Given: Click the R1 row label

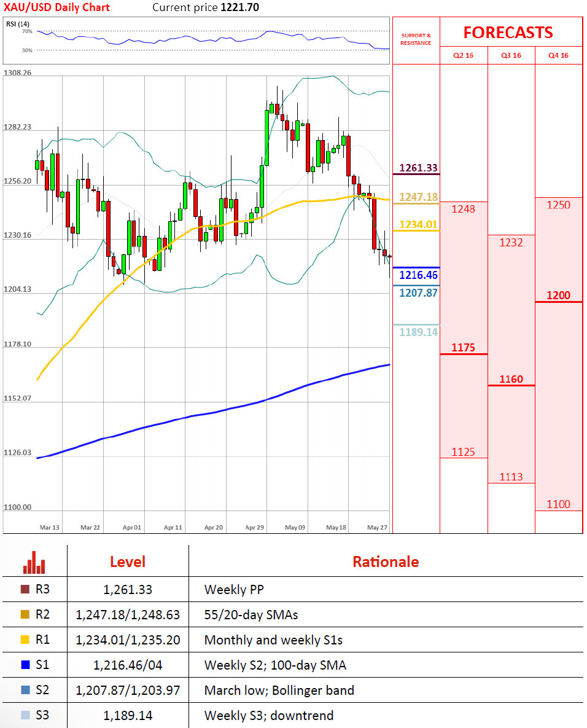Looking at the screenshot, I should (42, 640).
